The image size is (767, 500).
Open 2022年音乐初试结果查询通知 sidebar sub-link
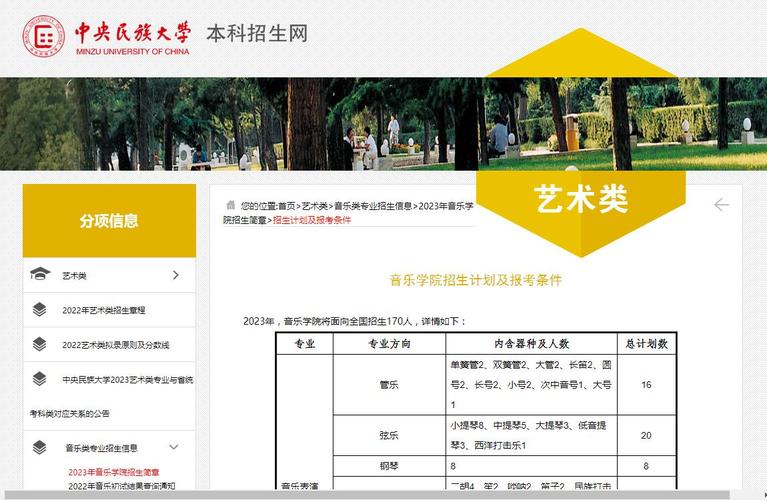(x=122, y=485)
